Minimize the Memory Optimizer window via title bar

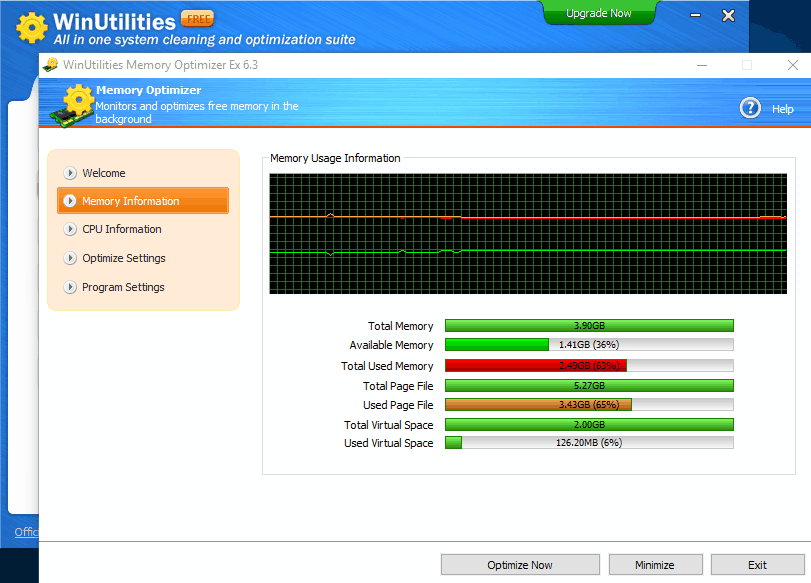pyautogui.click(x=702, y=65)
